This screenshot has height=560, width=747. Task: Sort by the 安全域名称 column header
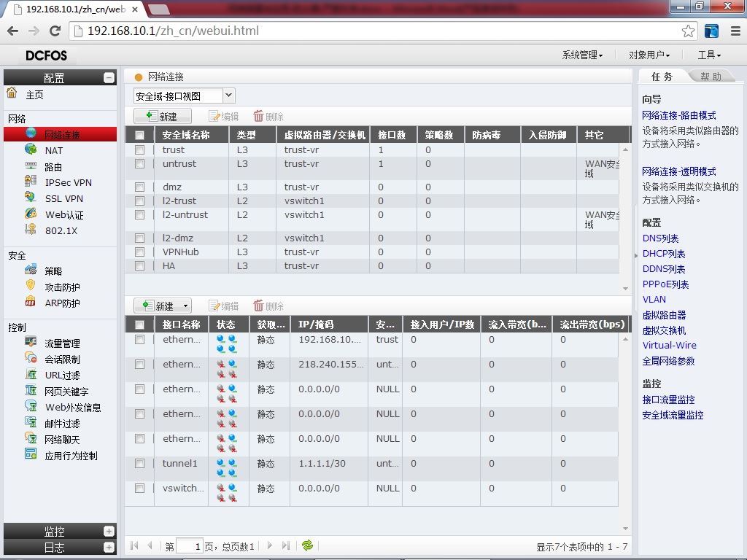[x=192, y=135]
